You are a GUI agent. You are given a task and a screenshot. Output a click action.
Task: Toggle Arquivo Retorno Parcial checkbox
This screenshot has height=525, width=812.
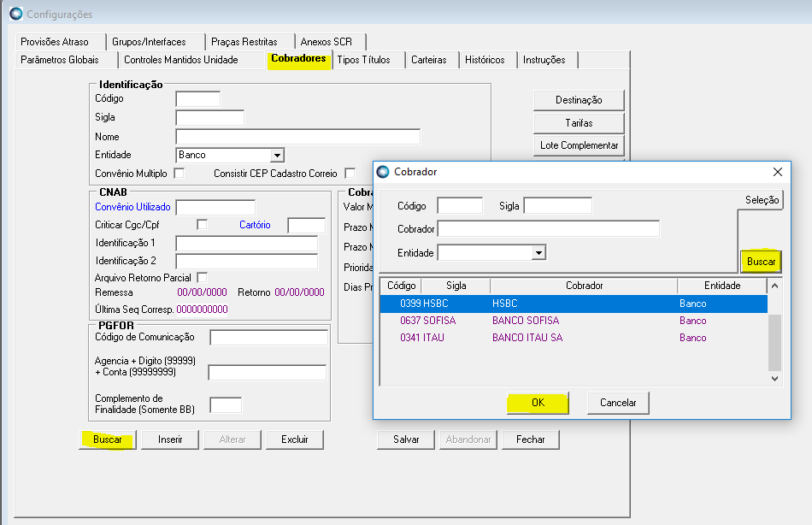point(202,278)
